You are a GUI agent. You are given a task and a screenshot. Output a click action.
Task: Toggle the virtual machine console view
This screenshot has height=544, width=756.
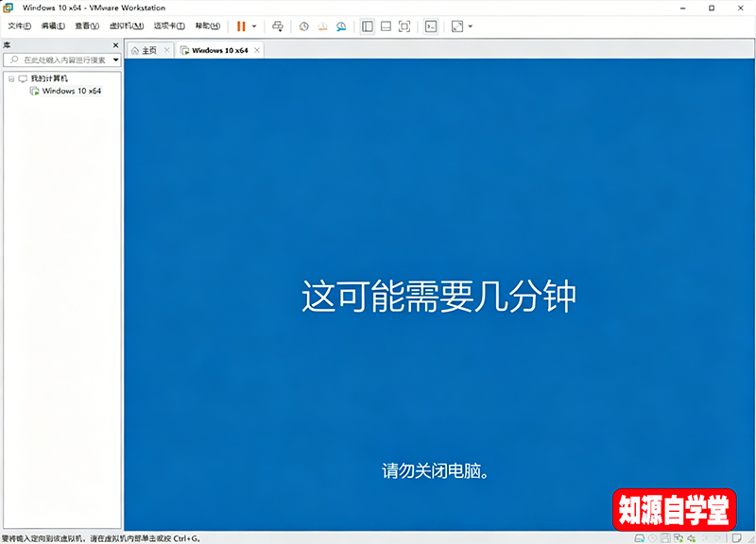(433, 26)
